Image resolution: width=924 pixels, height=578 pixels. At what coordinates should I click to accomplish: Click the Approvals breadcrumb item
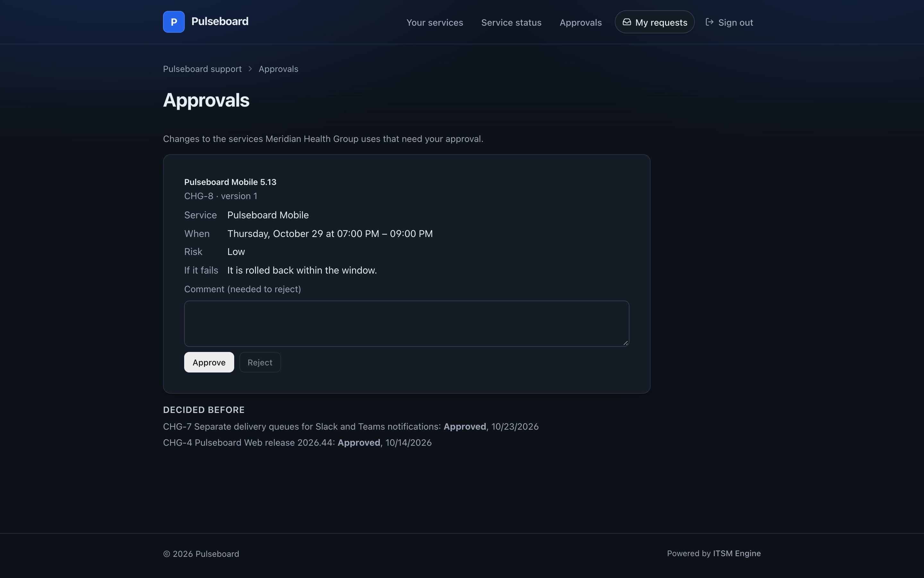(x=278, y=69)
